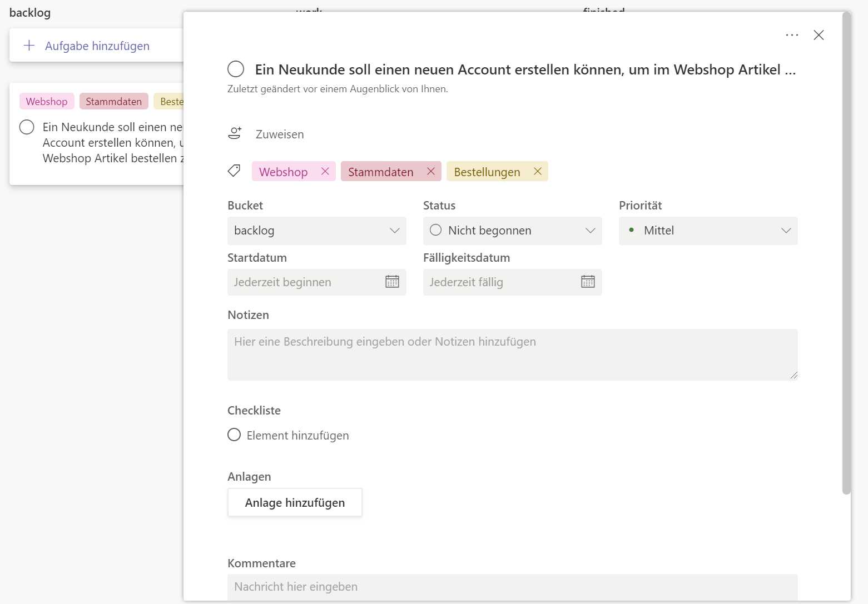Image resolution: width=868 pixels, height=604 pixels.
Task: Open the Fälligkeitsdatum calendar picker
Action: pyautogui.click(x=588, y=282)
